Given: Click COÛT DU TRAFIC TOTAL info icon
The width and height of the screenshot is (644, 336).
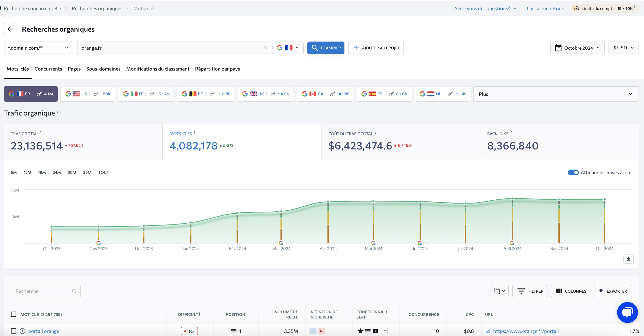Looking at the screenshot, I should 376,133.
